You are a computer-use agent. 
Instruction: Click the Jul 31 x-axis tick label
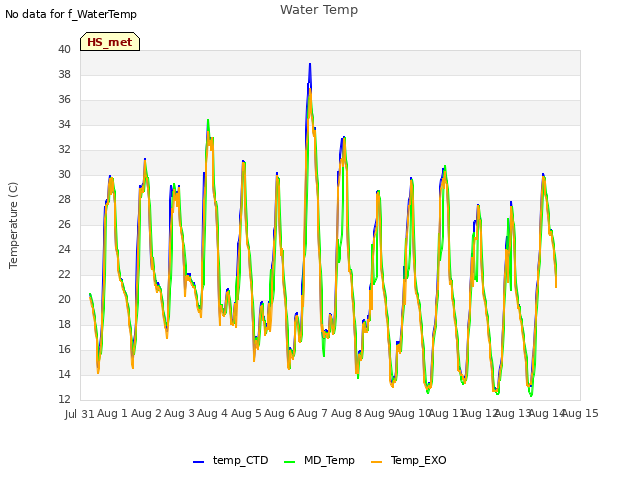tap(80, 414)
